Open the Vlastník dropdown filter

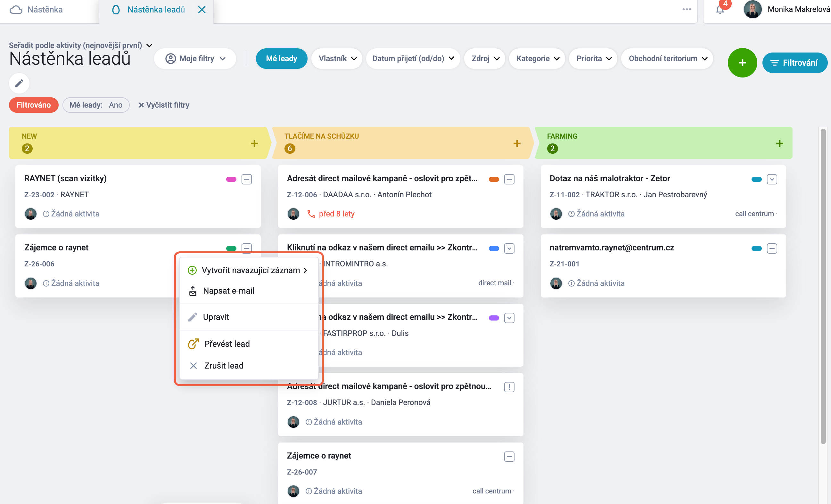[x=337, y=59]
